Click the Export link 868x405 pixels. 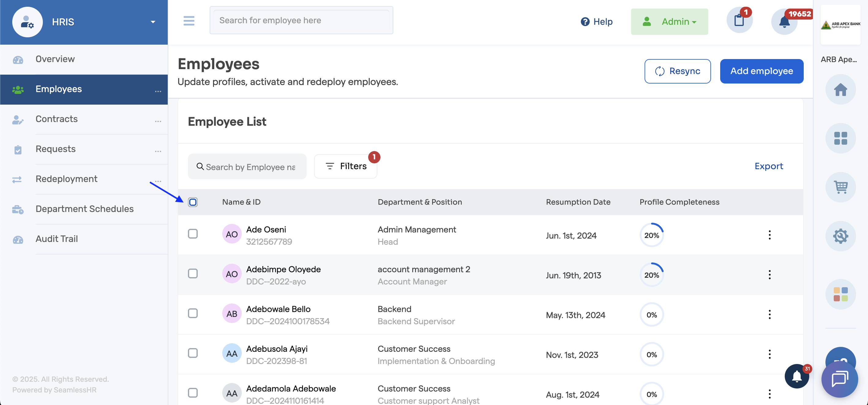click(x=769, y=166)
